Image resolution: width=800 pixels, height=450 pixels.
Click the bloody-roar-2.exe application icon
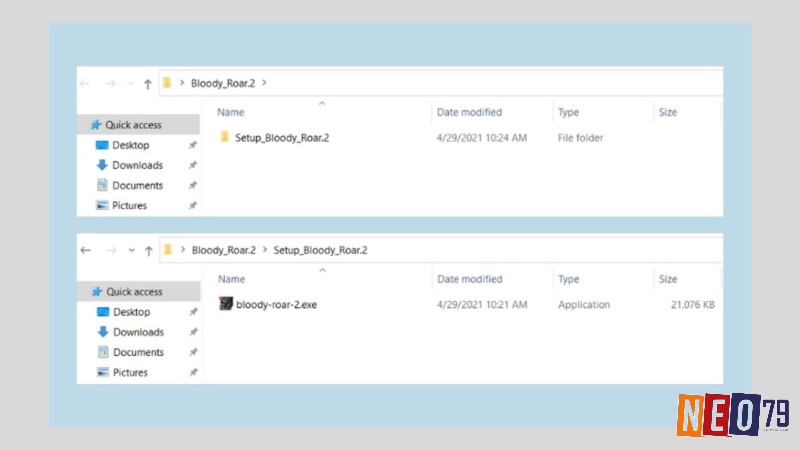pyautogui.click(x=226, y=304)
